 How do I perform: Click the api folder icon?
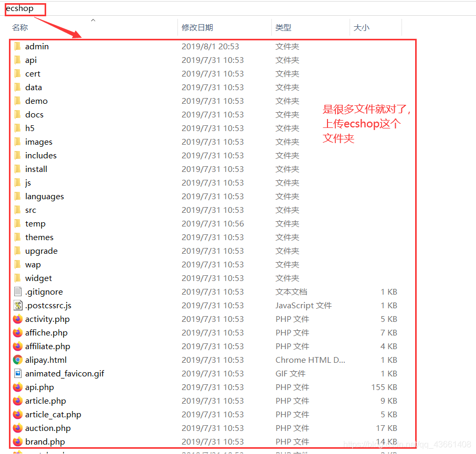(18, 60)
